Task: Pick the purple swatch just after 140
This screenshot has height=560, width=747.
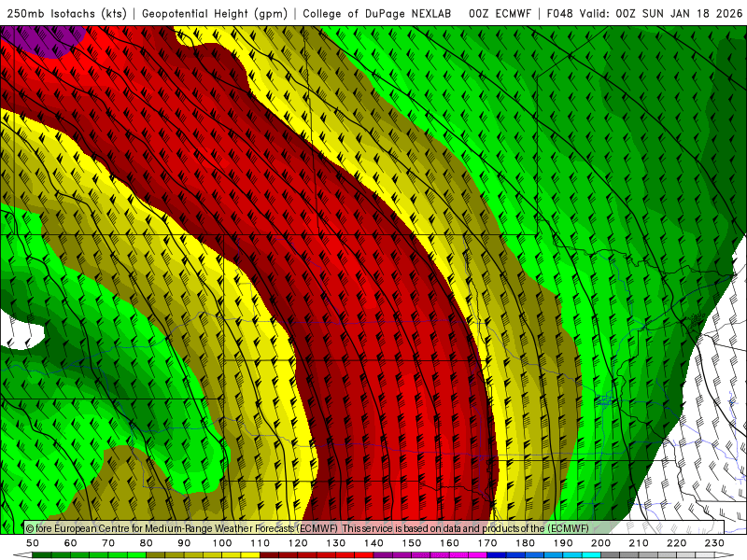Action: [x=383, y=555]
